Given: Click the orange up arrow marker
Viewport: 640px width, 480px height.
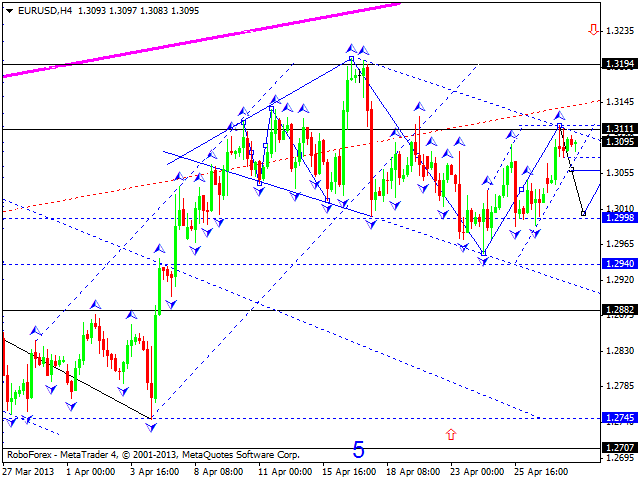Looking at the screenshot, I should [451, 435].
